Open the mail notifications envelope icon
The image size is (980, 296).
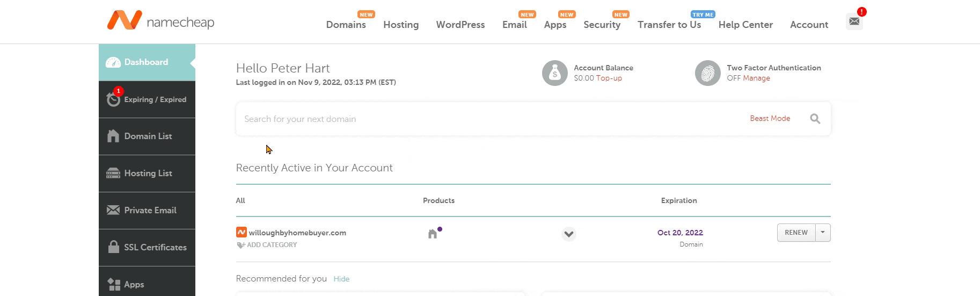(854, 21)
